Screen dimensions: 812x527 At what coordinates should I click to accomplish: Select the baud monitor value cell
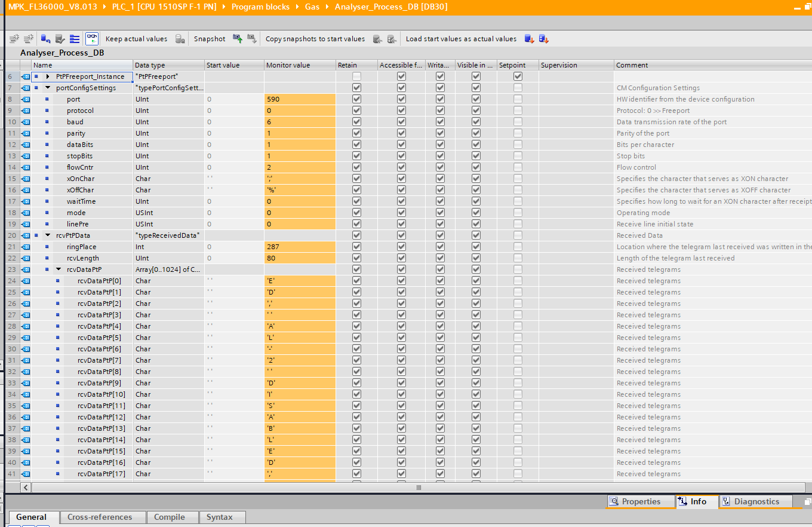[x=299, y=122]
